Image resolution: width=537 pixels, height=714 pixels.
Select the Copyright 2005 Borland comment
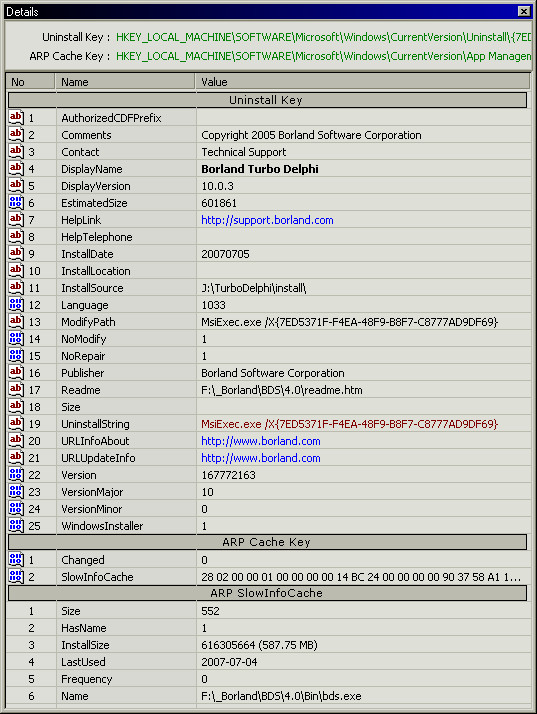[311, 135]
